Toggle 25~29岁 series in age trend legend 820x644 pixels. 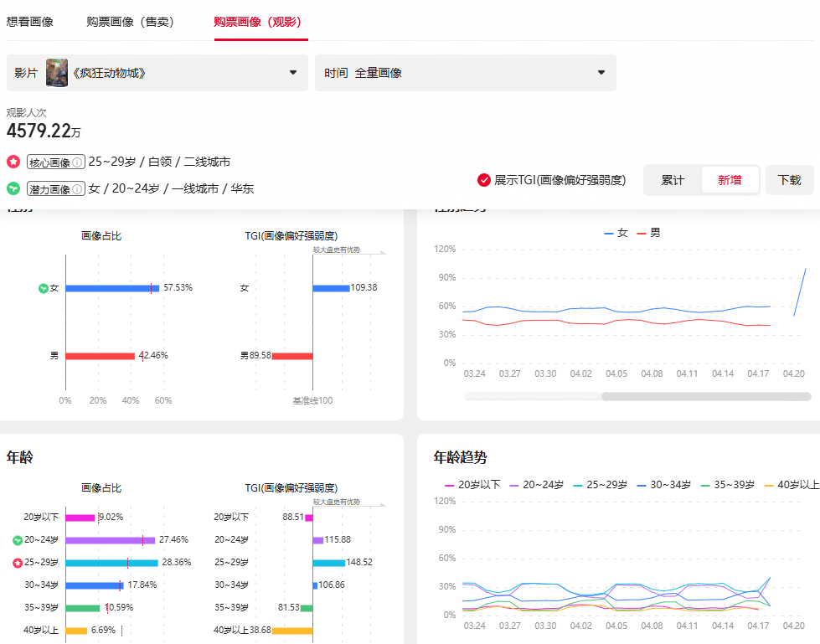point(599,485)
